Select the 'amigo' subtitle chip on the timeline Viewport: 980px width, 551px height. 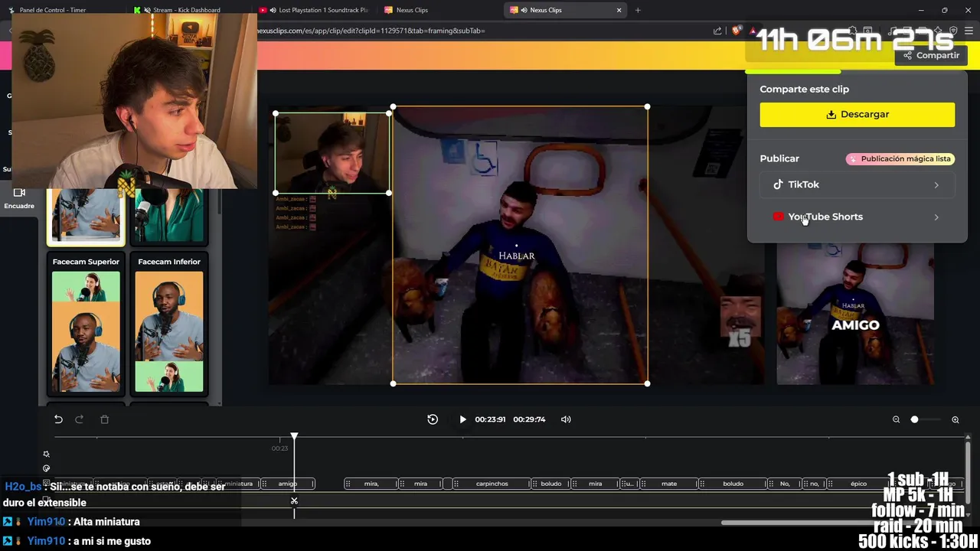coord(288,484)
